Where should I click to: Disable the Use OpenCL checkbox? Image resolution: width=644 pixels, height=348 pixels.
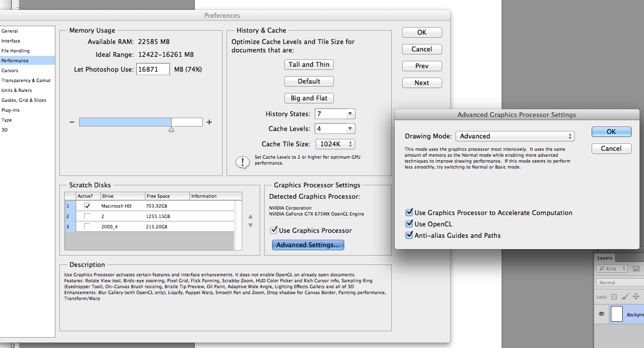pyautogui.click(x=409, y=224)
